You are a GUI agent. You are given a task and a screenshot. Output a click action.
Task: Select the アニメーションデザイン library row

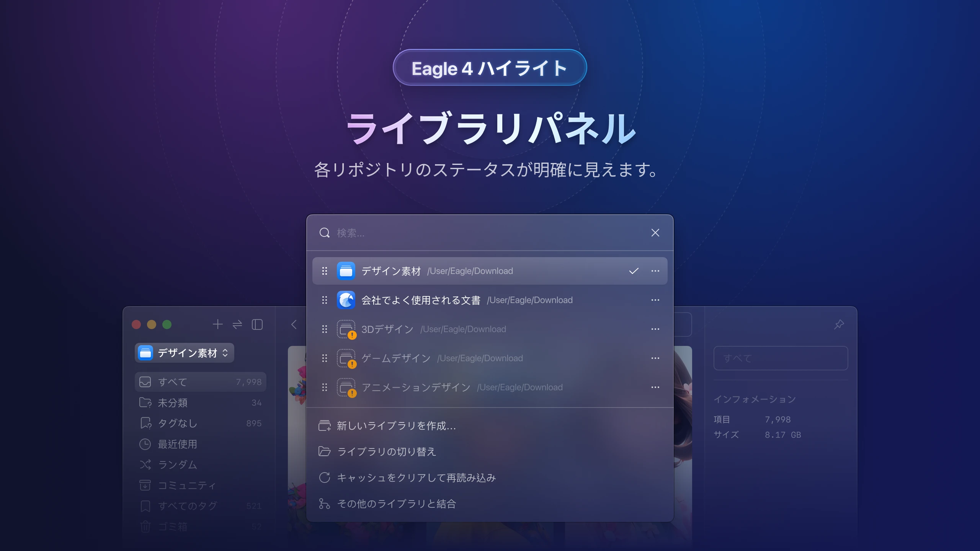tap(490, 387)
